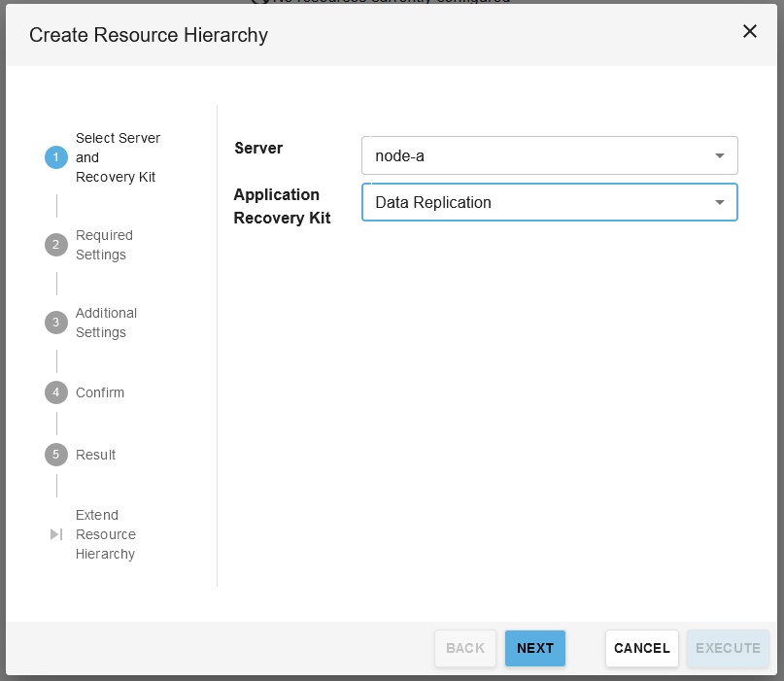This screenshot has height=681, width=784.
Task: Go to the Confirm step label
Action: point(100,392)
